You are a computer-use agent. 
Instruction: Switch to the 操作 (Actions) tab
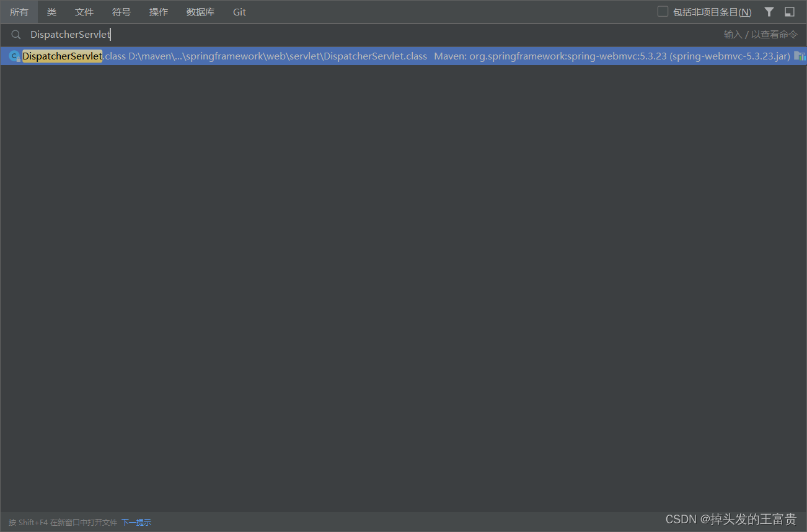coord(159,12)
